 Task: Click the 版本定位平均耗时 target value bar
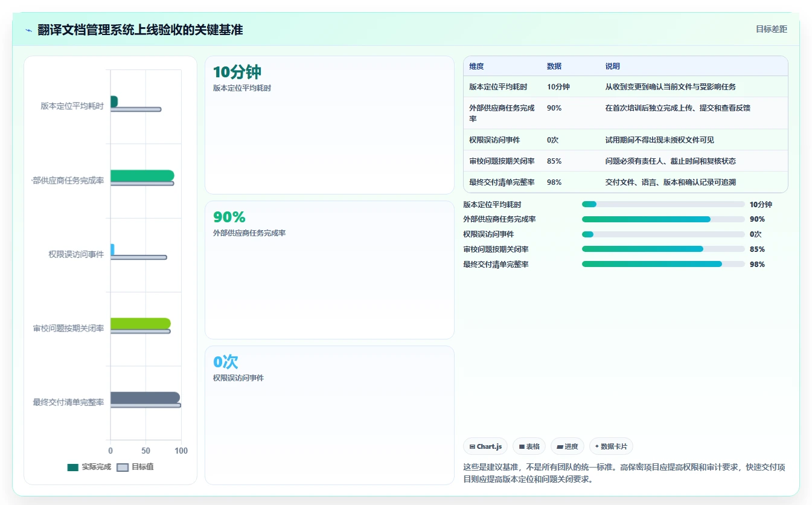[x=135, y=109]
